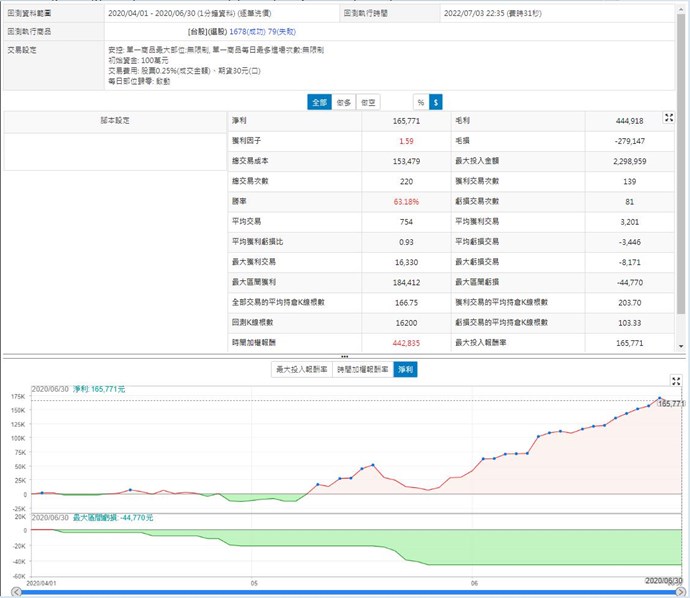The width and height of the screenshot is (690, 598).
Task: Select the 淨利 chart tab
Action: pos(404,369)
